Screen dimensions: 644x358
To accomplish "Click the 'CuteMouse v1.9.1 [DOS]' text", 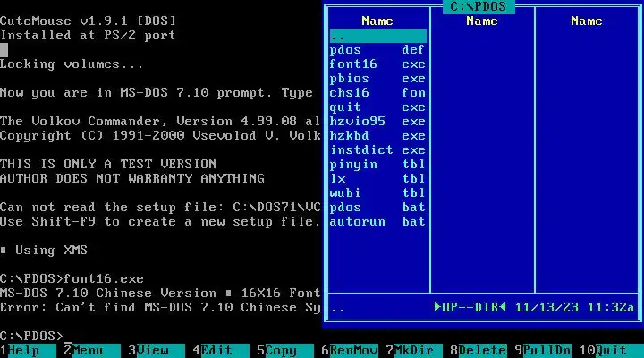I will (x=88, y=21).
